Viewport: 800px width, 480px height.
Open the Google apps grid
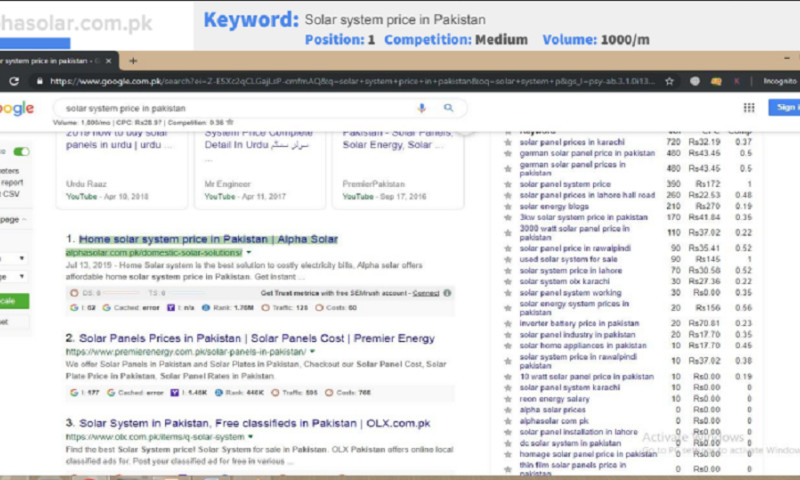coord(748,108)
